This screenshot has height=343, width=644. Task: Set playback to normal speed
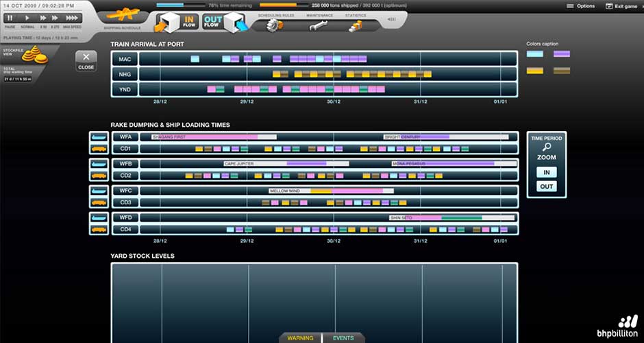(x=27, y=18)
